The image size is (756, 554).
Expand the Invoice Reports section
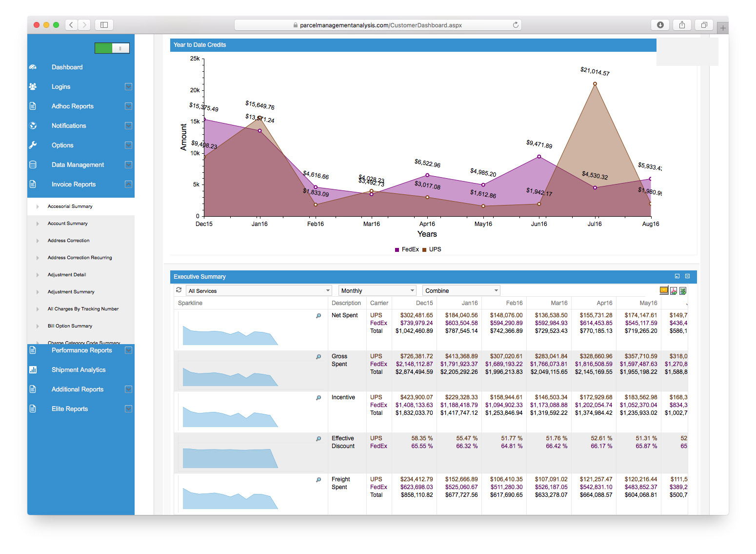tap(128, 184)
